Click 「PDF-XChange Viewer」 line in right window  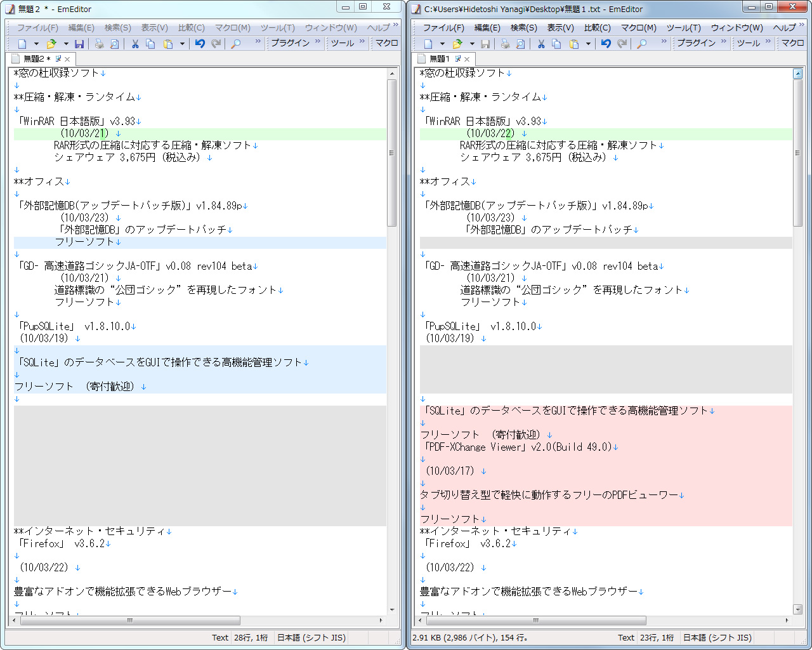(x=520, y=447)
